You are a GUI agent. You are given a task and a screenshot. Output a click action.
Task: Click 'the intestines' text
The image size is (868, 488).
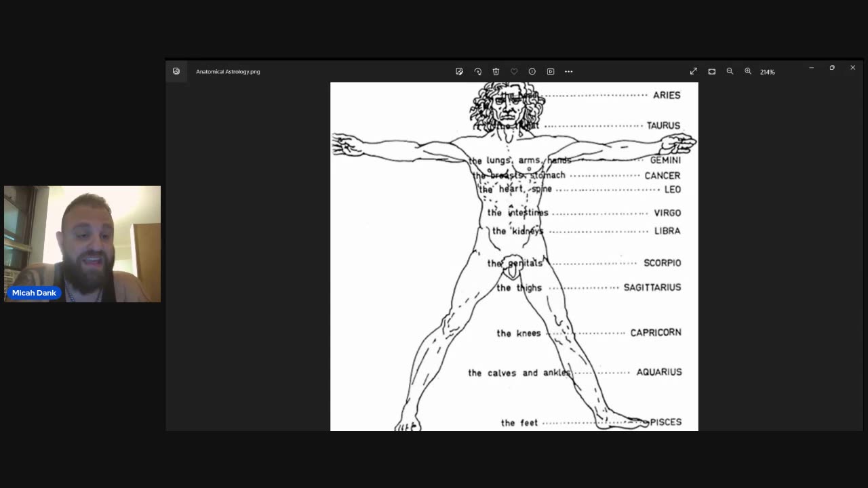pos(517,213)
